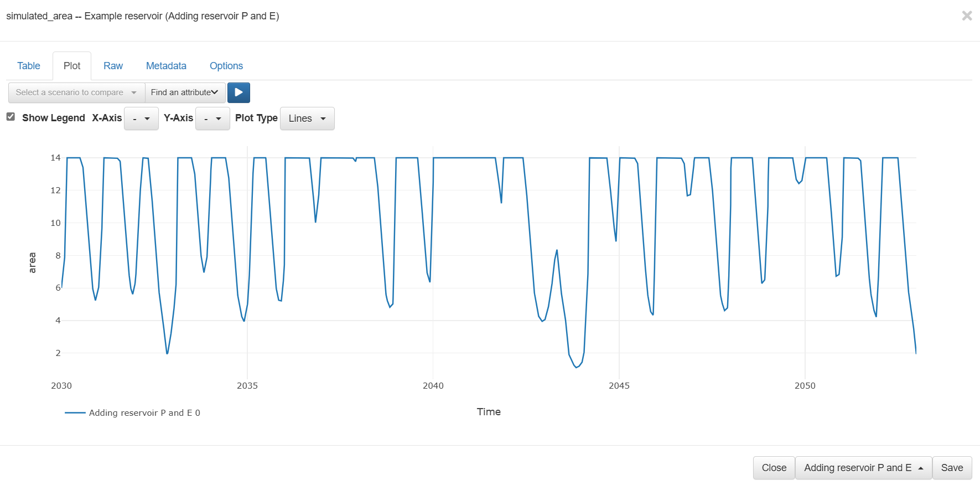Viewport: 980px width, 485px height.
Task: Click the Save button
Action: pos(952,468)
